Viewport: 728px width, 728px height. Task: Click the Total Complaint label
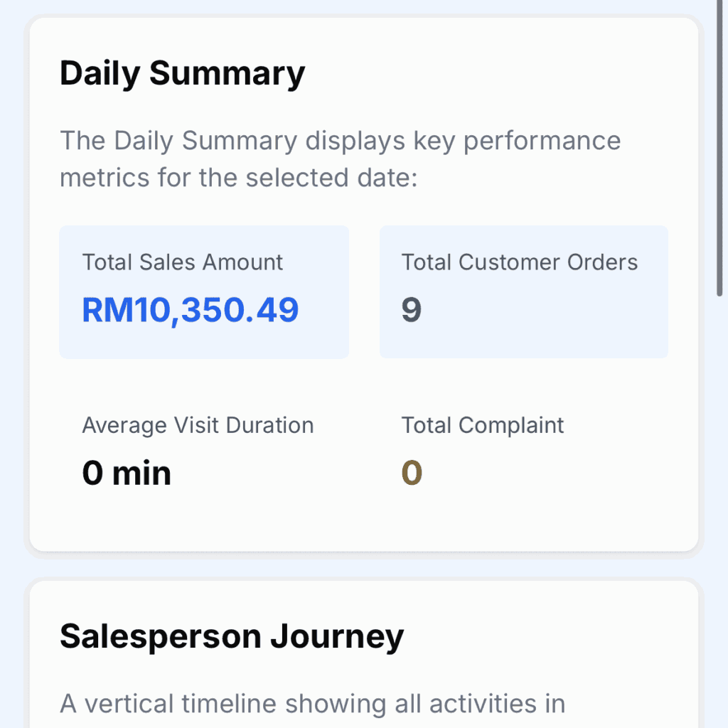point(482,425)
